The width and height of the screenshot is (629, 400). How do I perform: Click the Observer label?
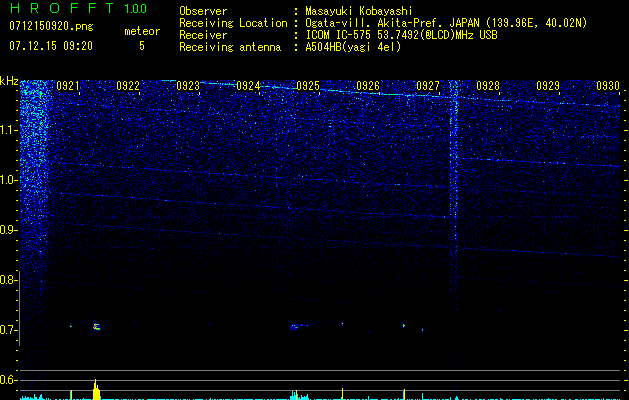(x=203, y=11)
